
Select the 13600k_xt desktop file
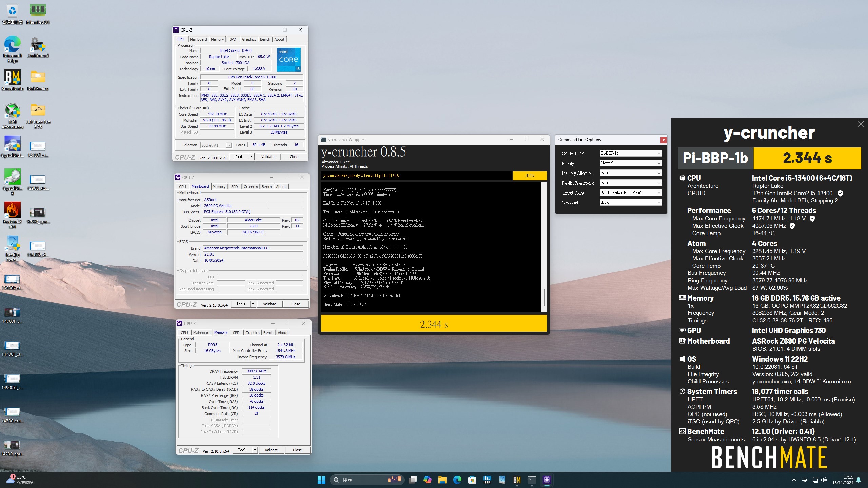click(x=38, y=249)
